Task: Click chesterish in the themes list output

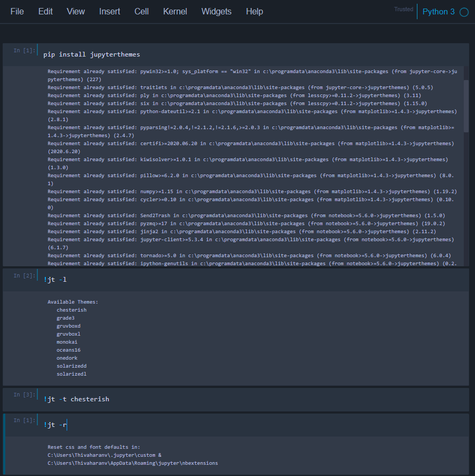Action: click(x=71, y=310)
